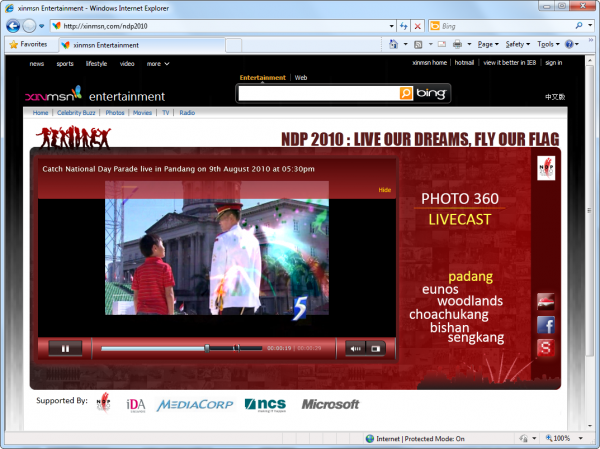Click the Refresh page icon
The image size is (600, 449).
pyautogui.click(x=403, y=26)
